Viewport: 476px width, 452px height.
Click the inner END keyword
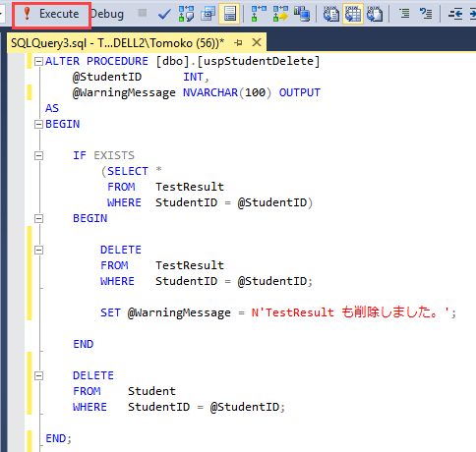[84, 344]
